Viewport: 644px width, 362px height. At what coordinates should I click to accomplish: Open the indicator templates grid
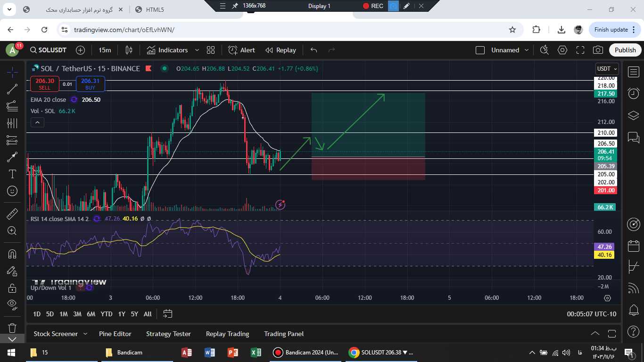click(211, 50)
